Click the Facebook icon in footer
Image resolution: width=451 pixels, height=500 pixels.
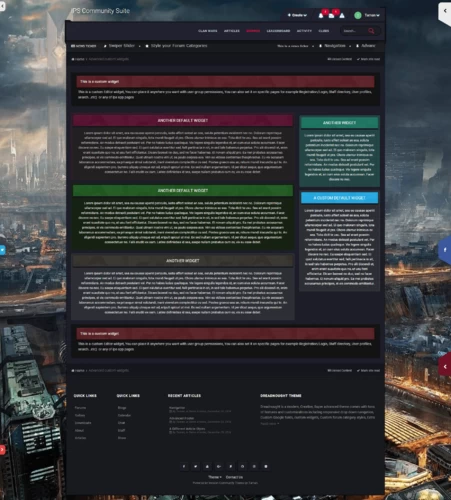point(184,466)
